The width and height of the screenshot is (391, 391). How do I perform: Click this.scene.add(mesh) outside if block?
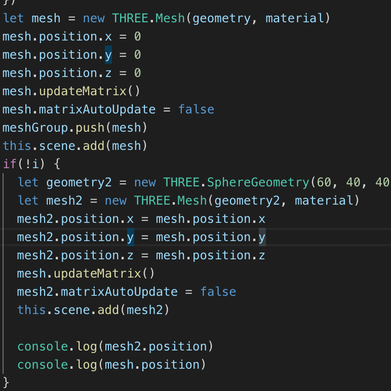[x=75, y=146]
